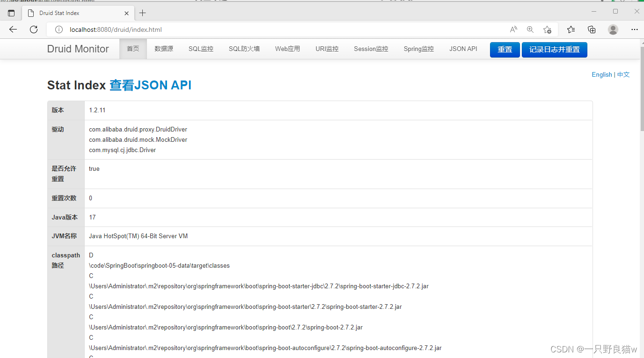Open the Favorites list icon
The width and height of the screenshot is (644, 358).
(571, 29)
